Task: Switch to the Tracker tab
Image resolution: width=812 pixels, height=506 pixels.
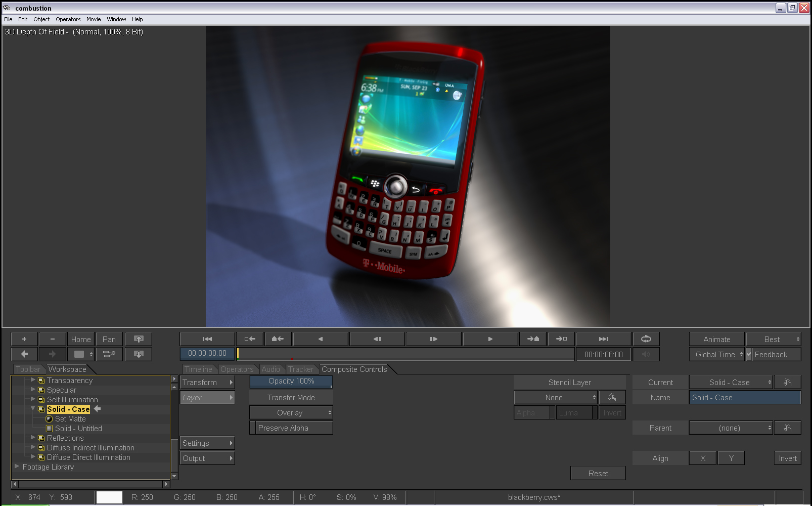Action: click(x=301, y=369)
